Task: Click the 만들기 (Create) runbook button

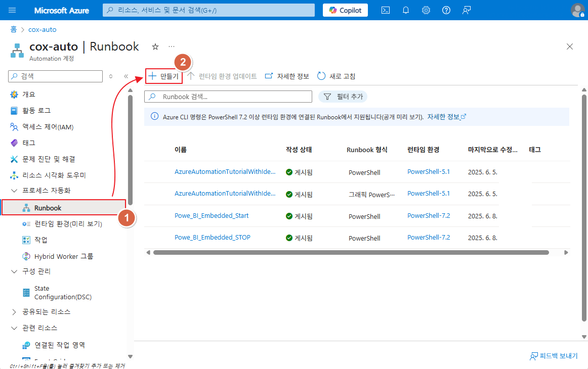Action: coord(163,76)
